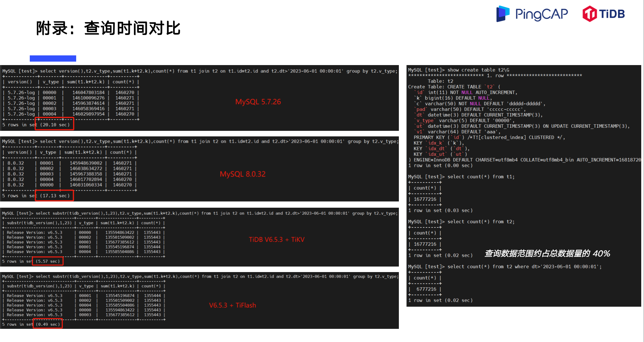The image size is (644, 342).
Task: Select the count value 6777216
Action: pyautogui.click(x=426, y=289)
